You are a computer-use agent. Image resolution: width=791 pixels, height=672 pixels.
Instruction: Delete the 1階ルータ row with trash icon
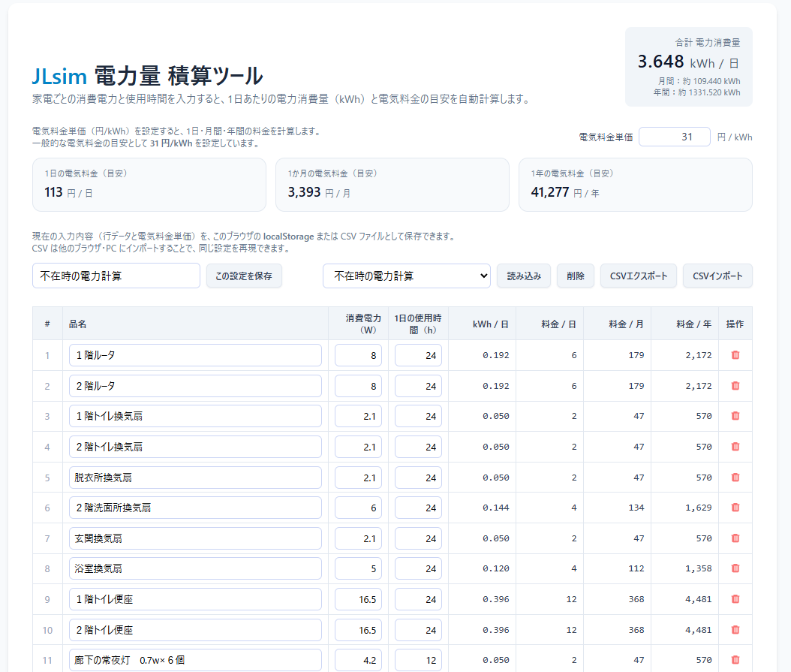[x=735, y=355]
